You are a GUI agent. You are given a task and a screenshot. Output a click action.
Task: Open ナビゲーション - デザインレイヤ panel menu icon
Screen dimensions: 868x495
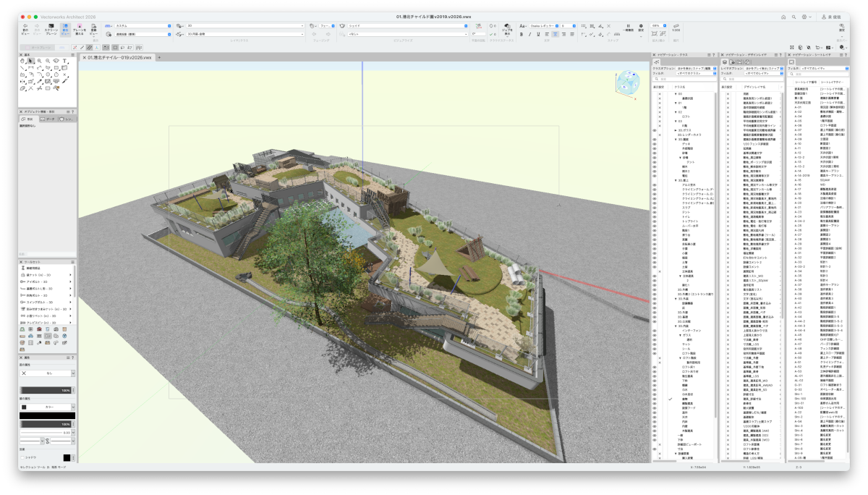pos(776,55)
